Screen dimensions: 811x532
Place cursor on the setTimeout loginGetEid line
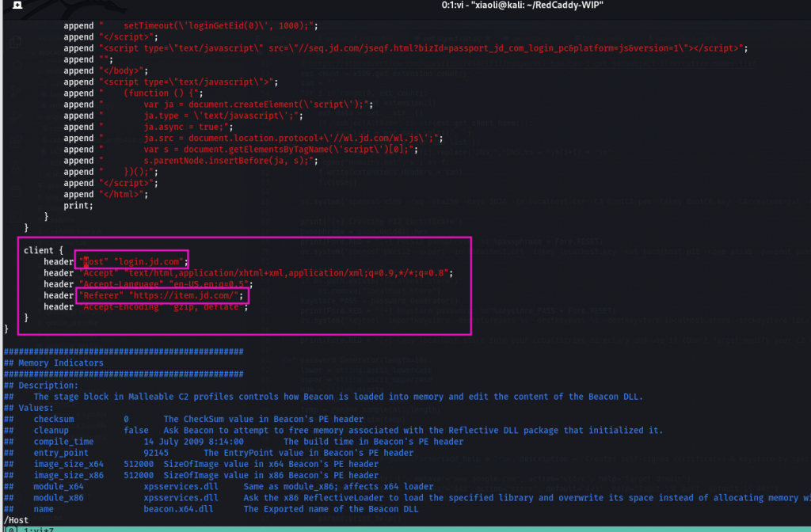click(191, 26)
